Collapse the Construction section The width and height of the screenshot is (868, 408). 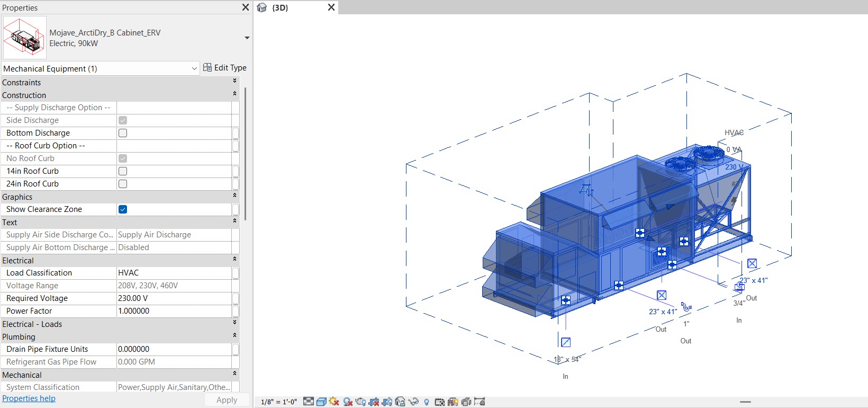[x=234, y=93]
